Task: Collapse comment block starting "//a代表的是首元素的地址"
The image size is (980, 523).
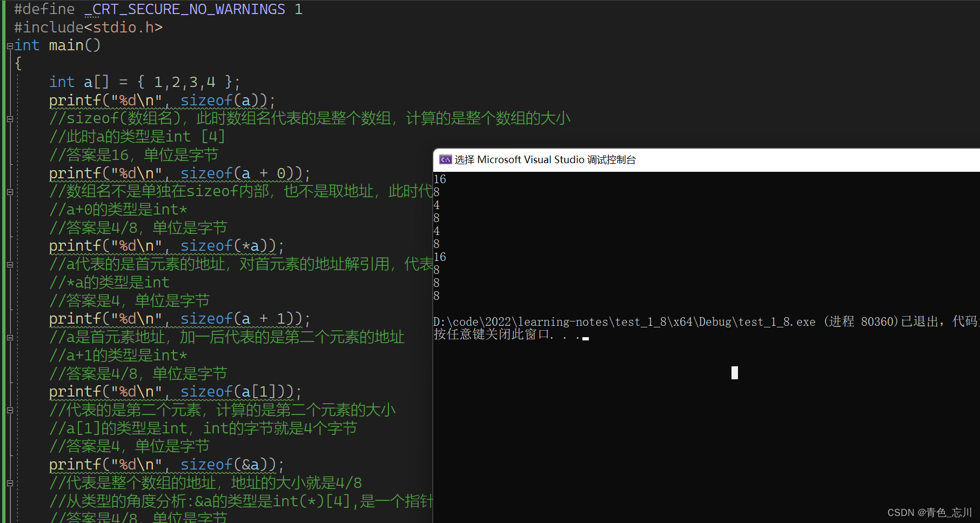Action: point(10,265)
